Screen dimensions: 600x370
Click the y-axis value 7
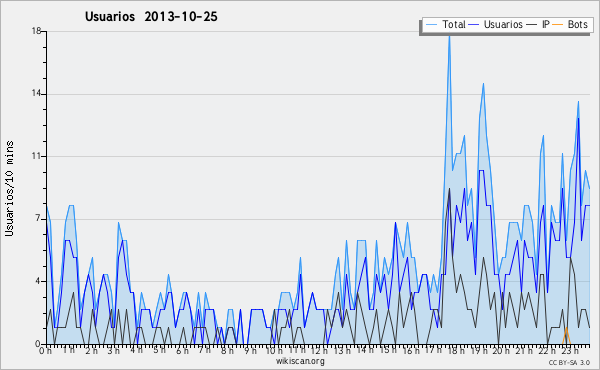click(38, 218)
